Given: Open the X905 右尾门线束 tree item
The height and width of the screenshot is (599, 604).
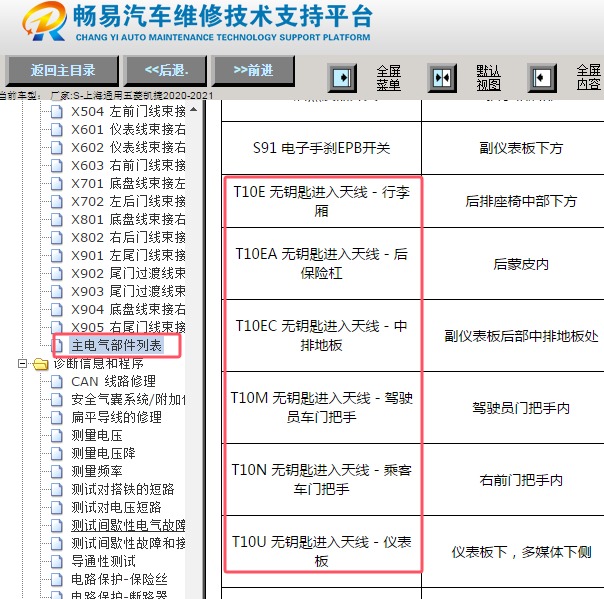Looking at the screenshot, I should (x=128, y=327).
